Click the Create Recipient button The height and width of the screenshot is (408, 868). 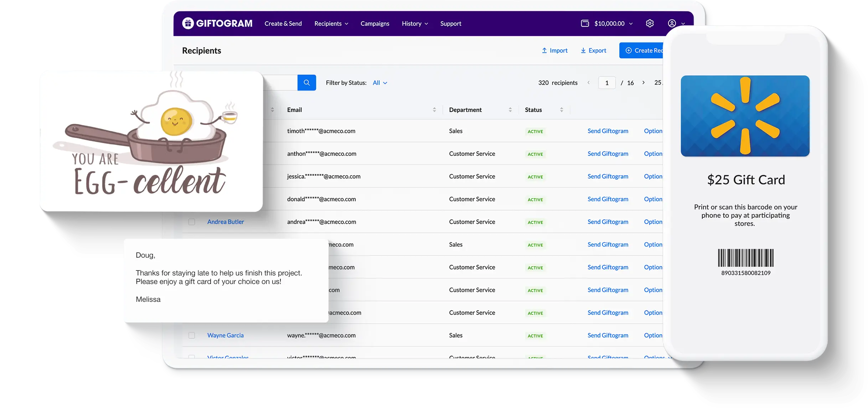point(641,51)
